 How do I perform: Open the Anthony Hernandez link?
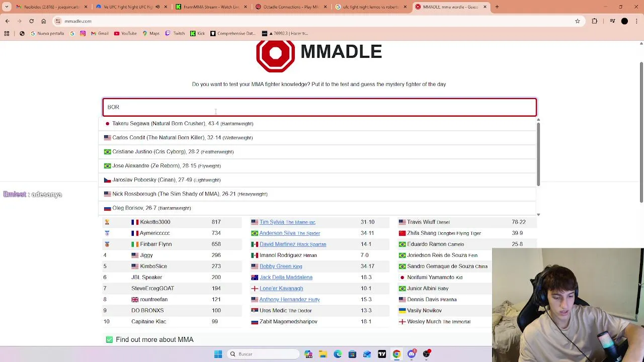pyautogui.click(x=290, y=299)
